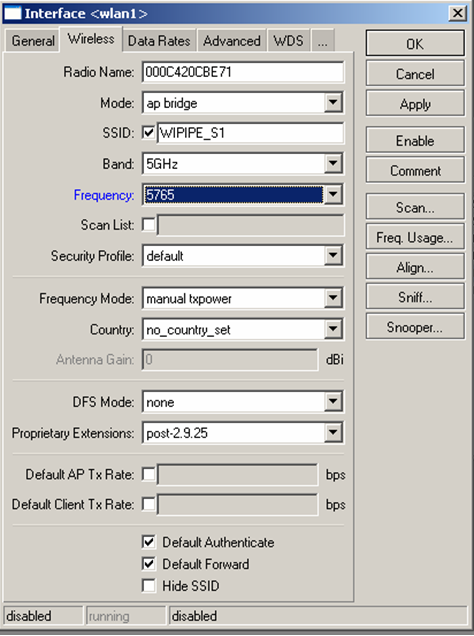Expand the Frequency dropdown arrow
The height and width of the screenshot is (636, 474).
coord(333,194)
